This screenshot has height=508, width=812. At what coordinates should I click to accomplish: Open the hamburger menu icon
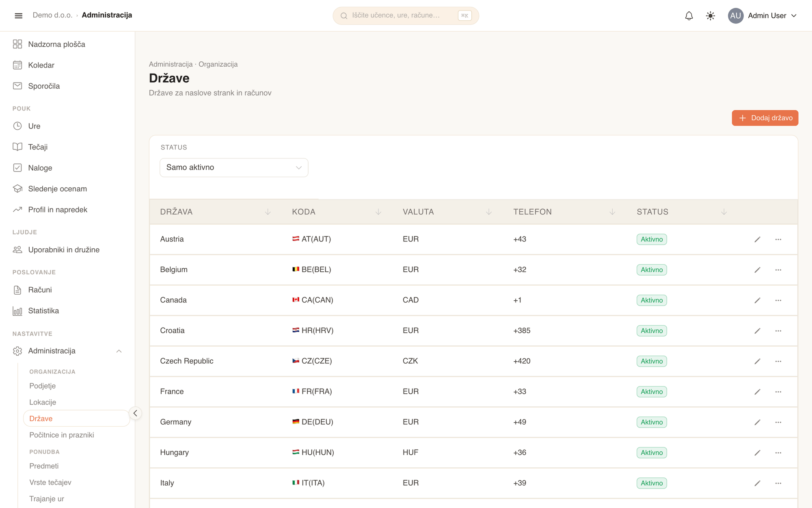(x=18, y=15)
